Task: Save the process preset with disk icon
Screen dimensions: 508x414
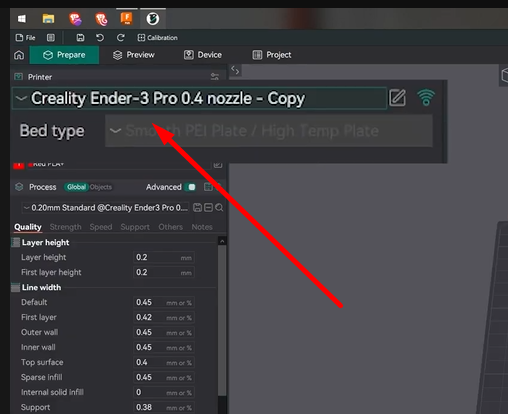Action: click(x=197, y=208)
